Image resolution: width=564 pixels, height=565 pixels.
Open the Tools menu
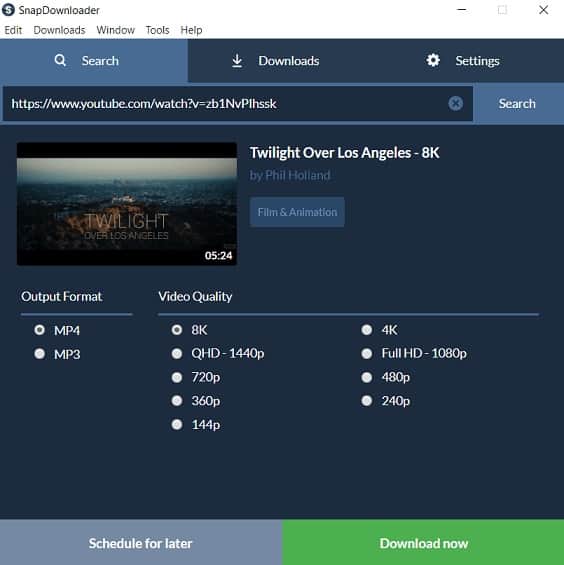pyautogui.click(x=157, y=30)
